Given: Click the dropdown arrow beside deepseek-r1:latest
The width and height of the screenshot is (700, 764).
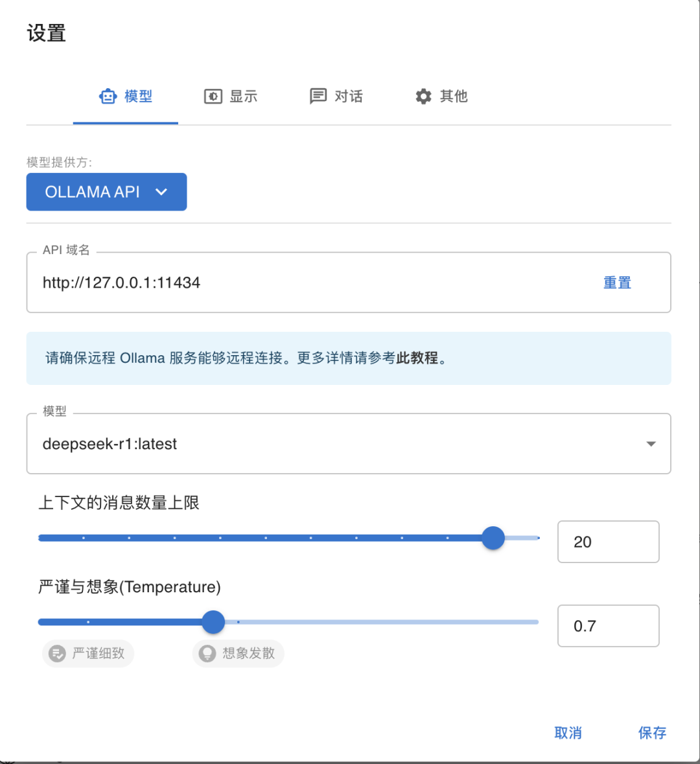Looking at the screenshot, I should [x=651, y=444].
